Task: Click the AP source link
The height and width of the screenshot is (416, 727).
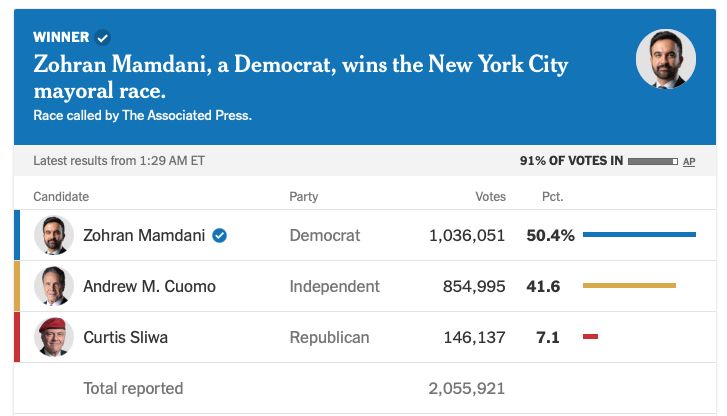Action: (x=689, y=161)
